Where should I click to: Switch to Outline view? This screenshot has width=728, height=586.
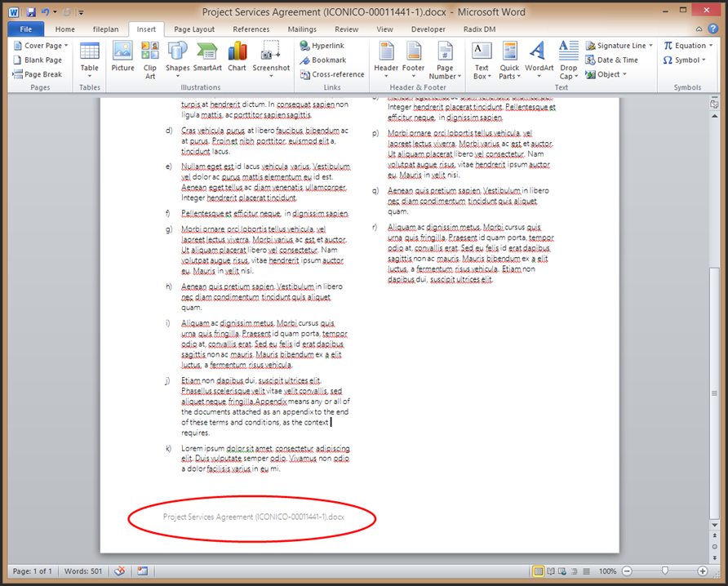(575, 571)
